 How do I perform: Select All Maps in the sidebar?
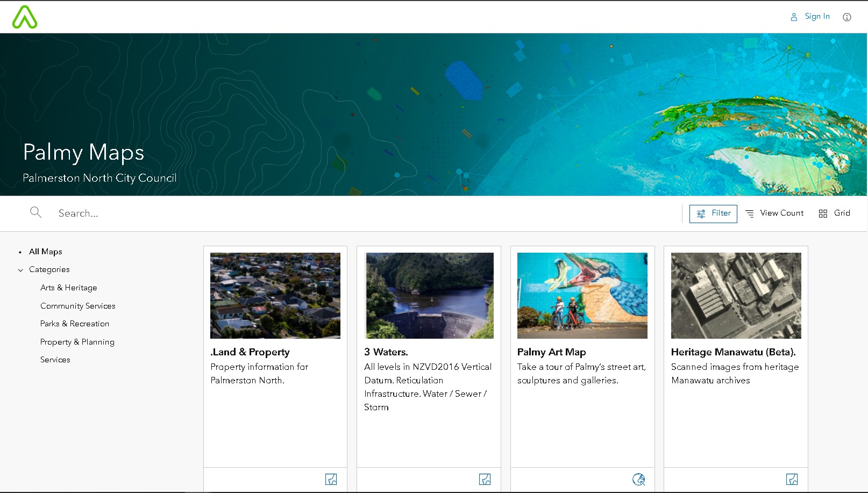[x=46, y=252]
